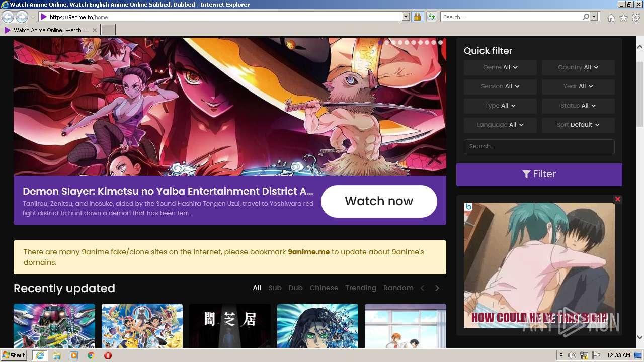Open the Pokemon Pikachu anime thumbnail
Image resolution: width=644 pixels, height=362 pixels.
pyautogui.click(x=142, y=326)
